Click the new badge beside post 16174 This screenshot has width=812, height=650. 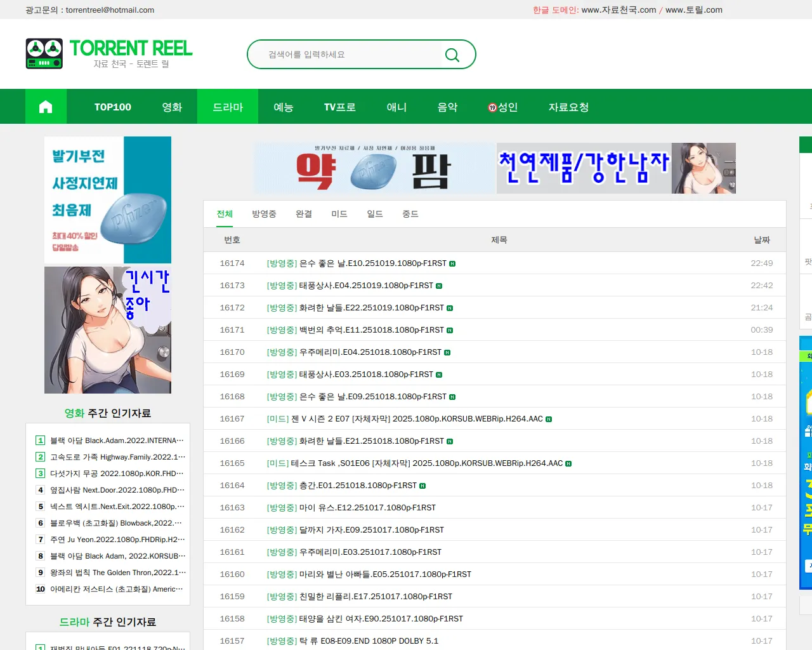tap(452, 263)
